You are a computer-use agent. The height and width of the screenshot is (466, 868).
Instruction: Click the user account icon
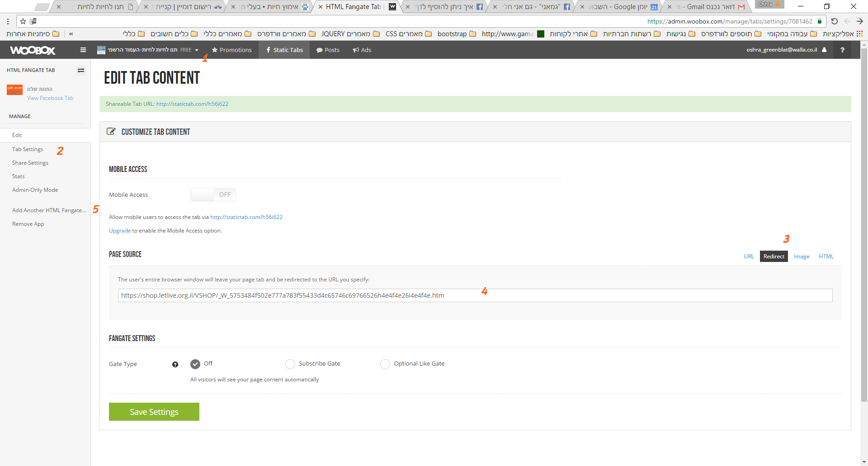point(824,50)
